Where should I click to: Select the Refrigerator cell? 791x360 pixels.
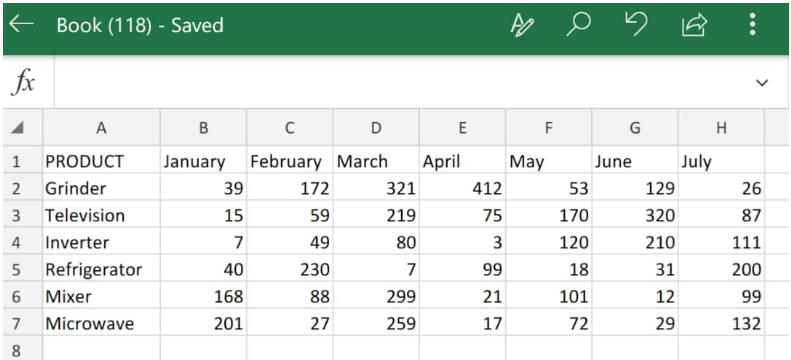(x=101, y=270)
